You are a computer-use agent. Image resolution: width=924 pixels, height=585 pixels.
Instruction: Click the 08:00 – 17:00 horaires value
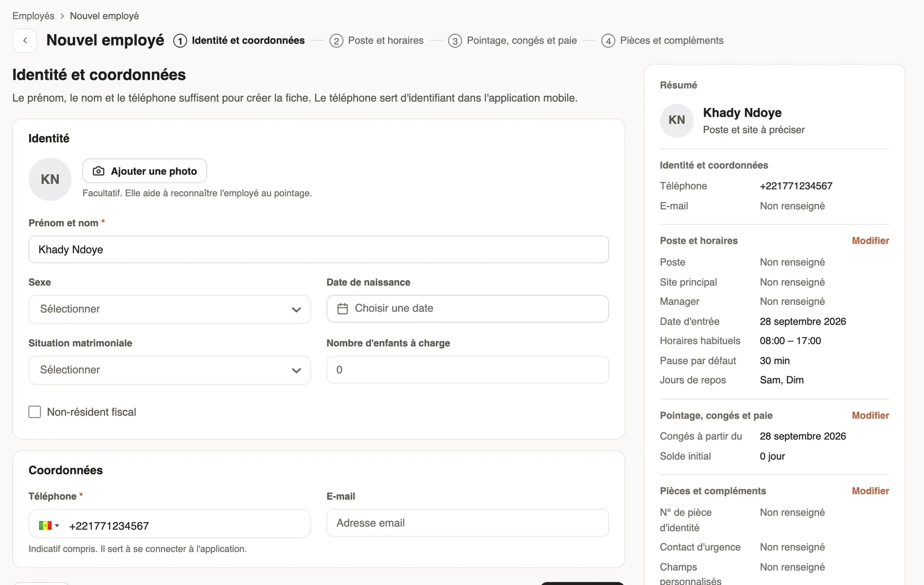(790, 341)
